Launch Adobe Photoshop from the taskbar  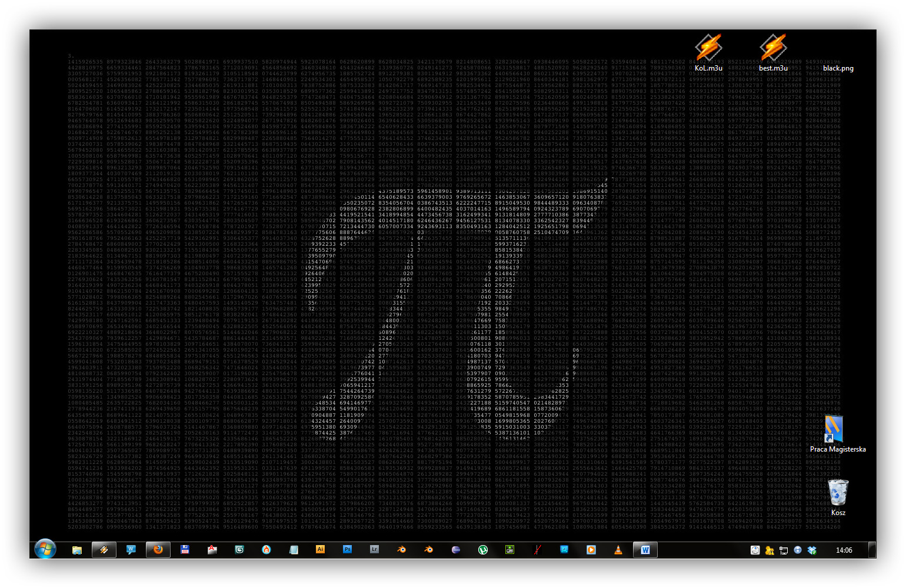pos(347,550)
